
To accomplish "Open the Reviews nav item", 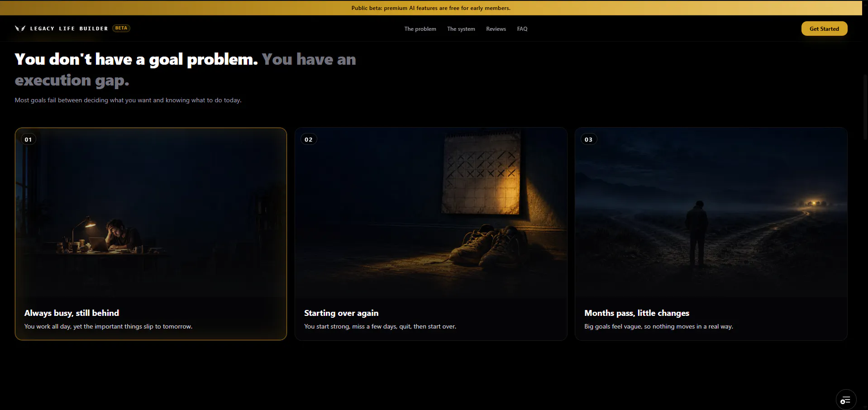I will coord(496,29).
